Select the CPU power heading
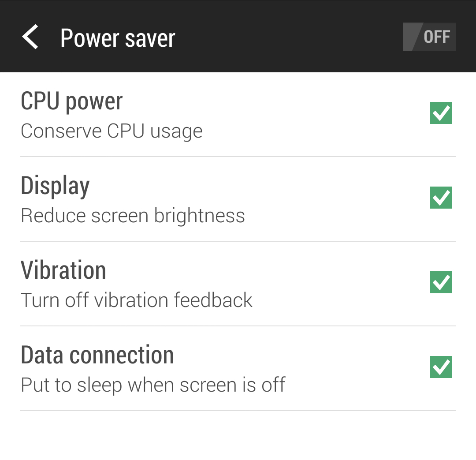This screenshot has height=460, width=476. pos(72,101)
